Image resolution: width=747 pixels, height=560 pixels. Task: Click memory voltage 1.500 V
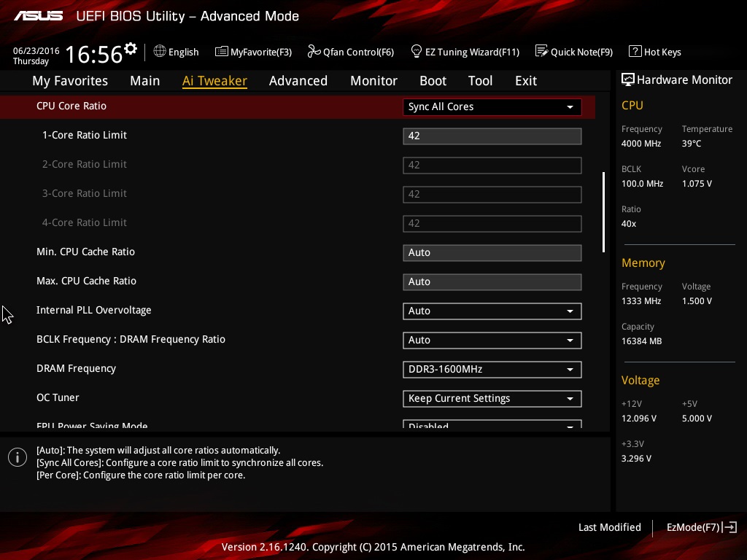coord(697,301)
